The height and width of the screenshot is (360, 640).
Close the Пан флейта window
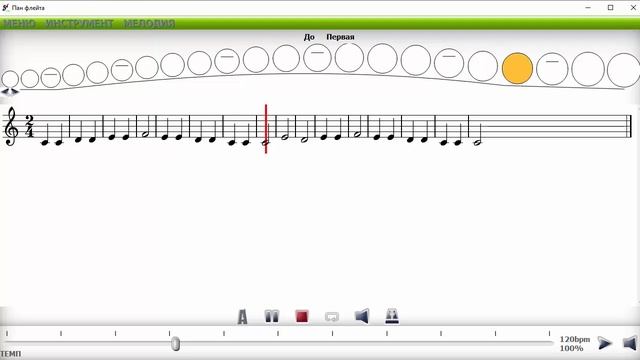[x=633, y=7]
